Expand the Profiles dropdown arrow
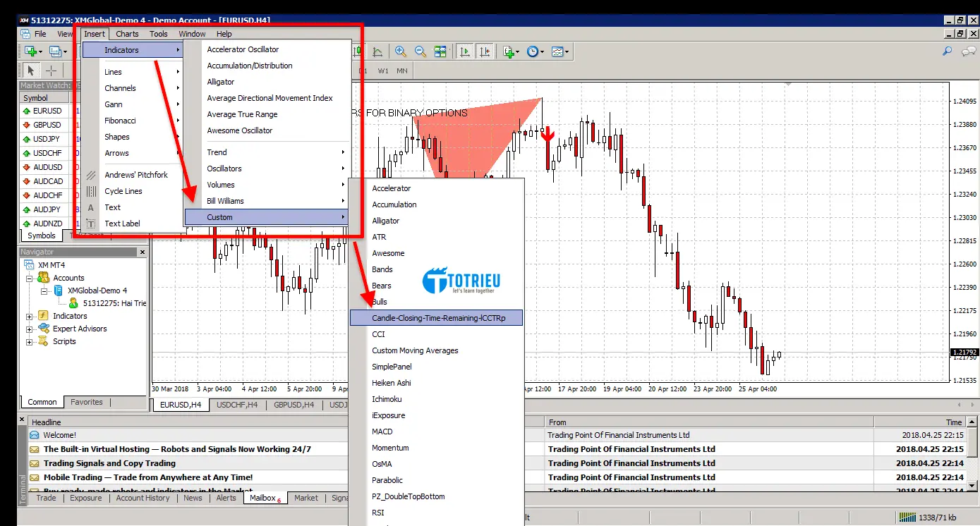 pos(66,52)
